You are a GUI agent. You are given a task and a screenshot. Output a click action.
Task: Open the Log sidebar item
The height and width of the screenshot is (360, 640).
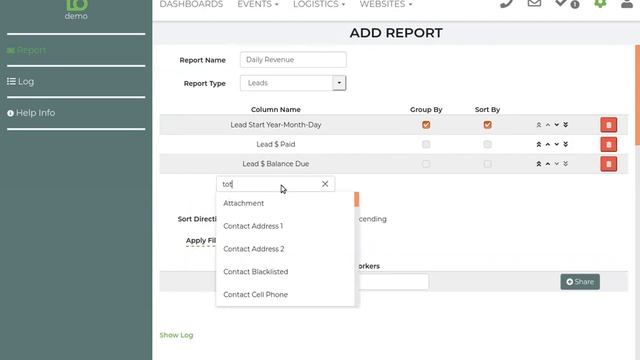(x=20, y=82)
